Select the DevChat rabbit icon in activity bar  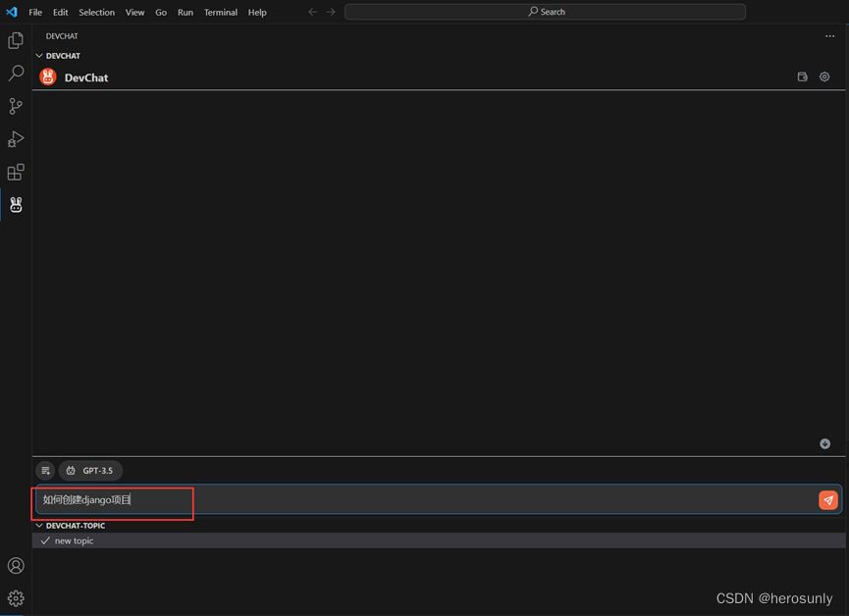pyautogui.click(x=16, y=205)
